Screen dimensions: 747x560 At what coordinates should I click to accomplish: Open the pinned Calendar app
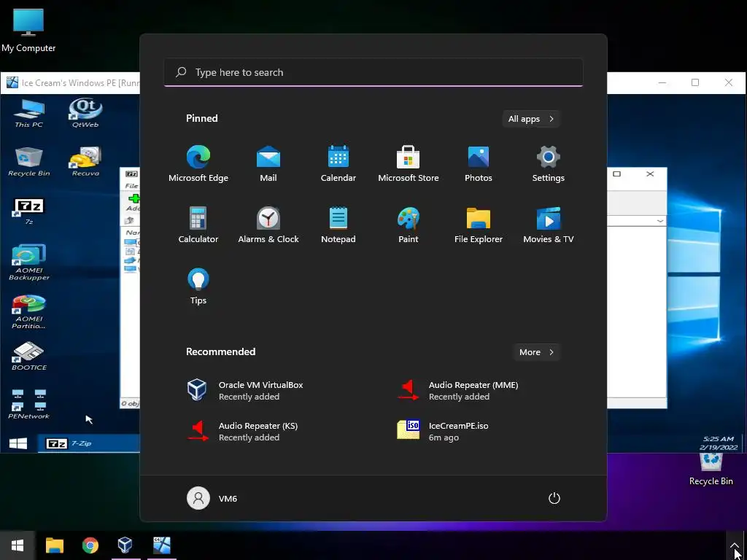click(x=338, y=164)
